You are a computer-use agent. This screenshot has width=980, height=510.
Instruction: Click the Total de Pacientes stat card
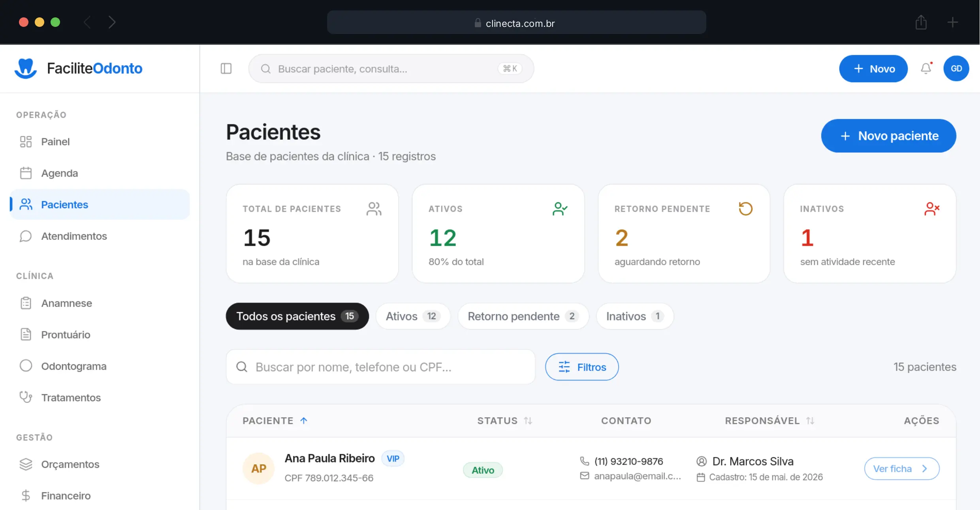312,233
